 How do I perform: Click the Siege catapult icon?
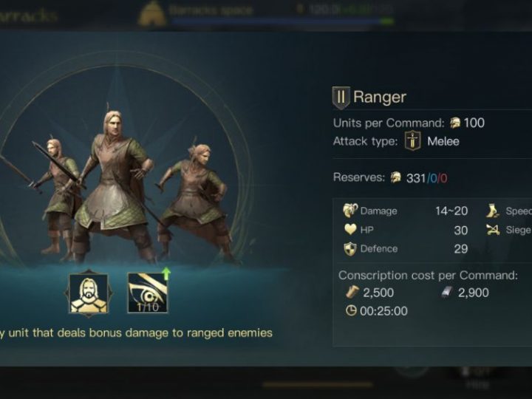tap(493, 230)
